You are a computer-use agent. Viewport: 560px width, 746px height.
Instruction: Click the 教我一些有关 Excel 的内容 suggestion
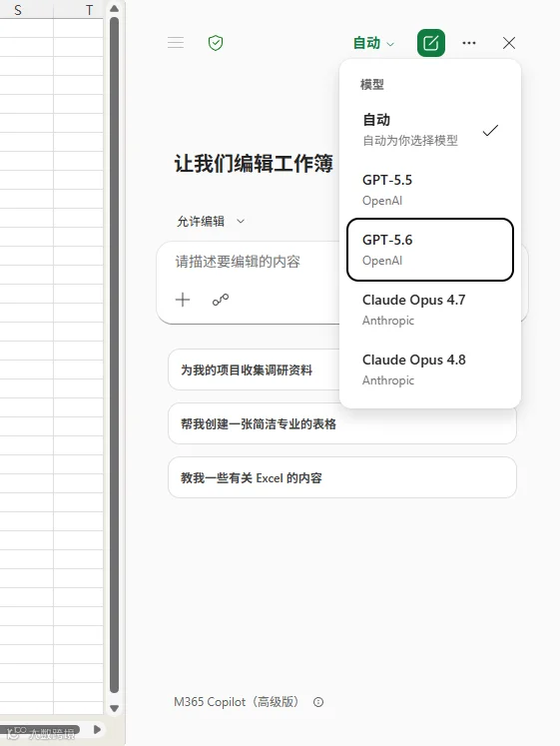[x=342, y=477]
